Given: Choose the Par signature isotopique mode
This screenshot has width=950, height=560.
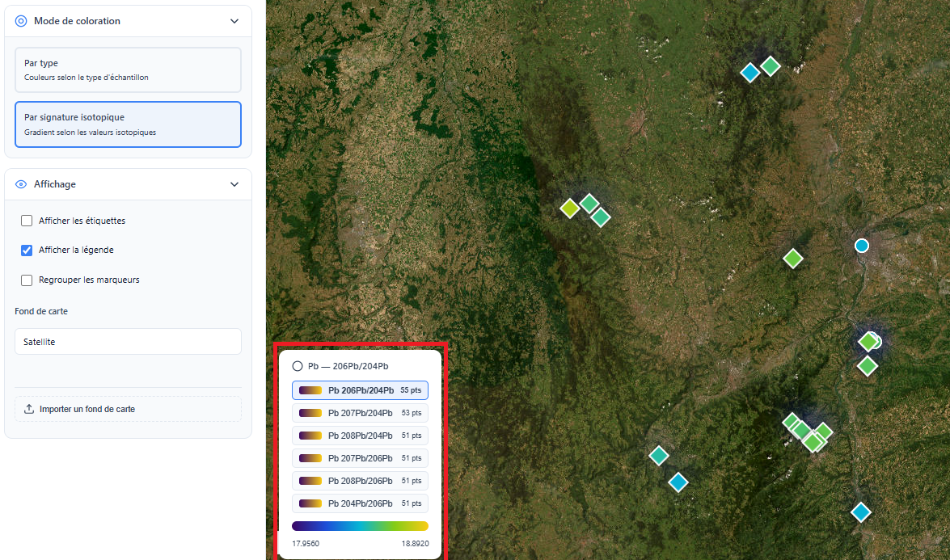Looking at the screenshot, I should coord(128,124).
